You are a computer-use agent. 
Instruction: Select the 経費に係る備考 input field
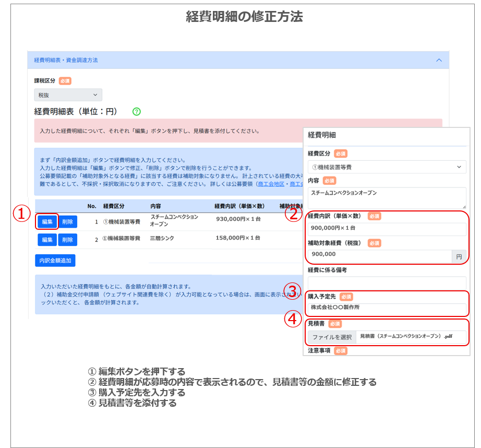[x=387, y=282]
